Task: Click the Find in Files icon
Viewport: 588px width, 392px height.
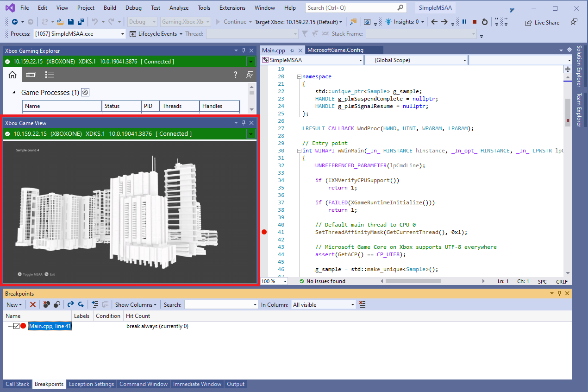Action: pos(354,22)
